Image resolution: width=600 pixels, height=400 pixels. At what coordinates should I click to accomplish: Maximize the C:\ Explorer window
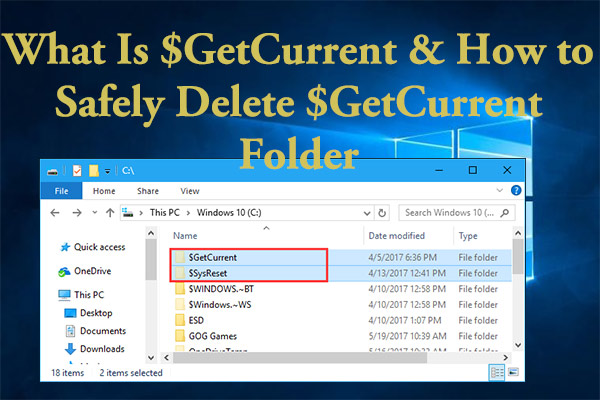pos(473,170)
